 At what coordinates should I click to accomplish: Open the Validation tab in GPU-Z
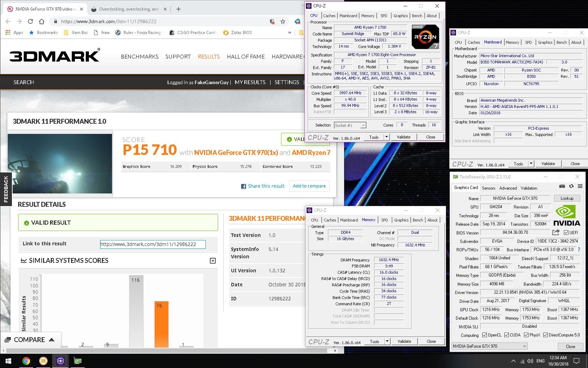(x=528, y=188)
